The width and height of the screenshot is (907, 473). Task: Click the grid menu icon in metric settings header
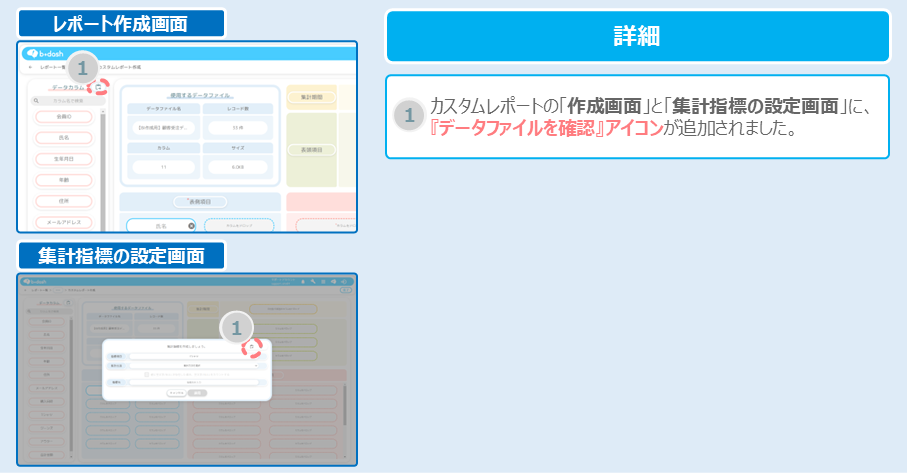323,282
